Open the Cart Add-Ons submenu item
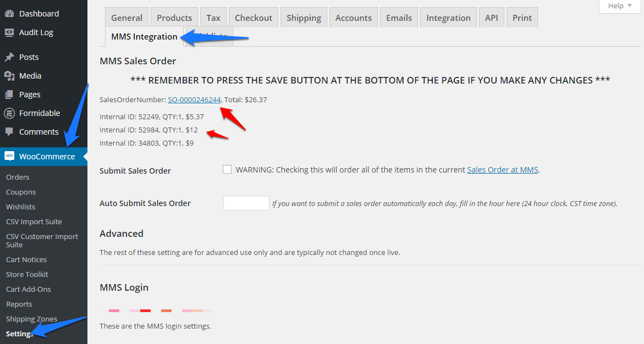 [29, 289]
